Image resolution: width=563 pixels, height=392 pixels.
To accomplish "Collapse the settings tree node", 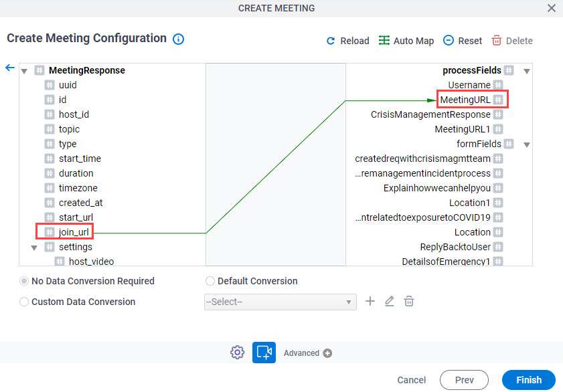I will coord(34,248).
